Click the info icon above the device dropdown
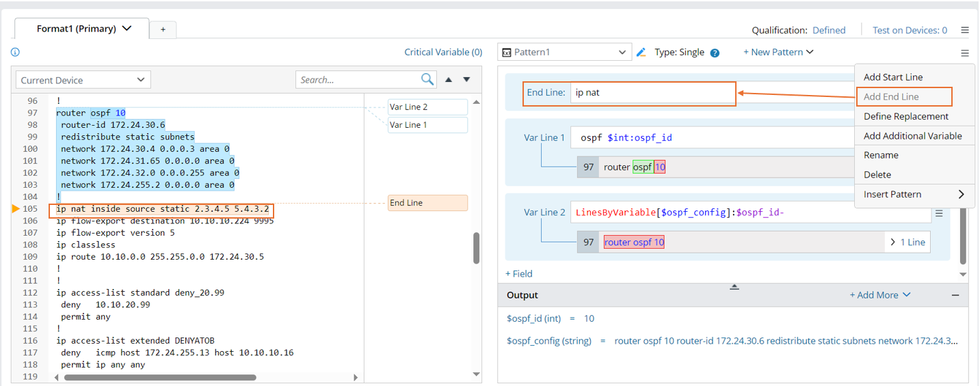 pos(15,52)
